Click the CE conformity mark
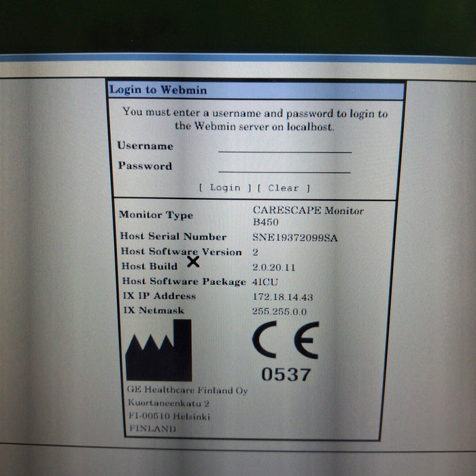 (286, 340)
